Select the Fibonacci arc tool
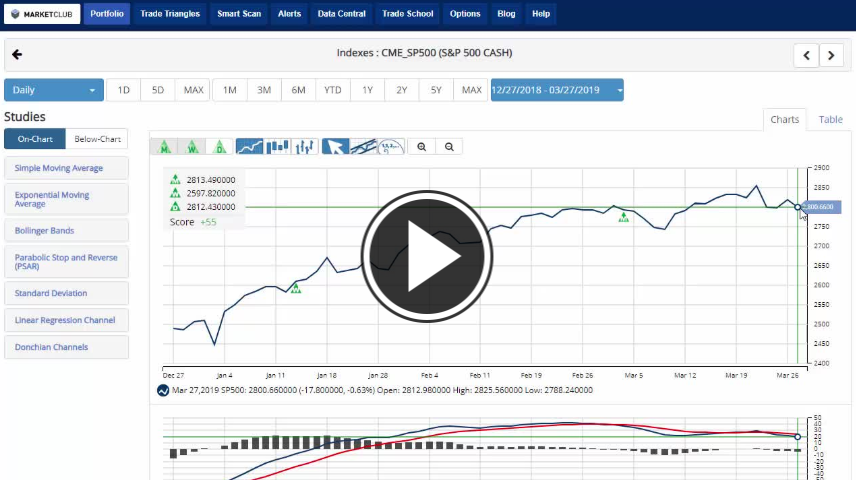The image size is (856, 480). pyautogui.click(x=391, y=147)
